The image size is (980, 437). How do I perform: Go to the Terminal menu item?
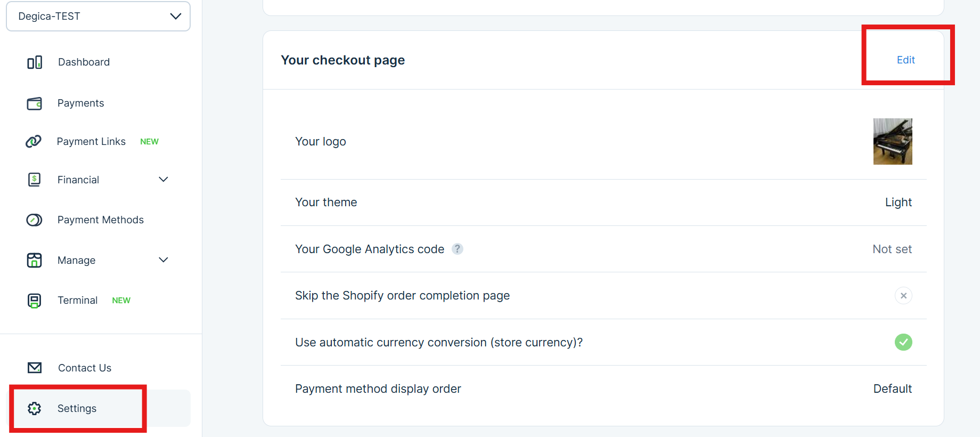(78, 301)
